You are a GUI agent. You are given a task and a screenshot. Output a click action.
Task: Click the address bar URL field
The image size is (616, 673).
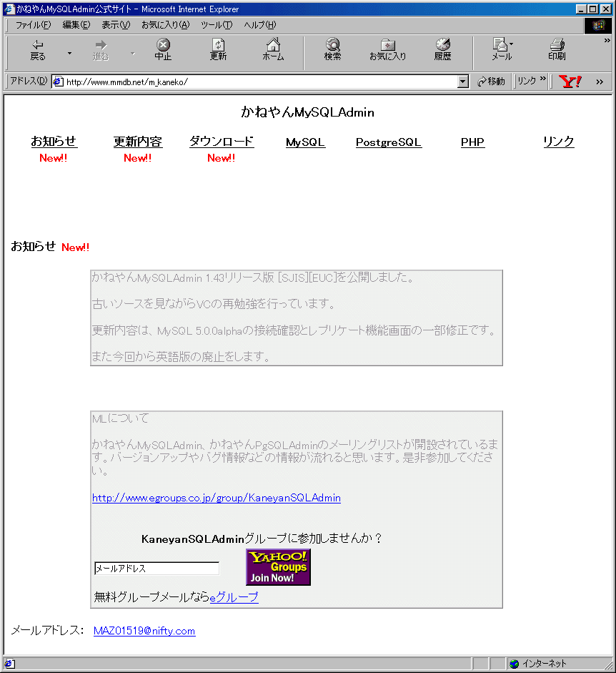(x=262, y=82)
